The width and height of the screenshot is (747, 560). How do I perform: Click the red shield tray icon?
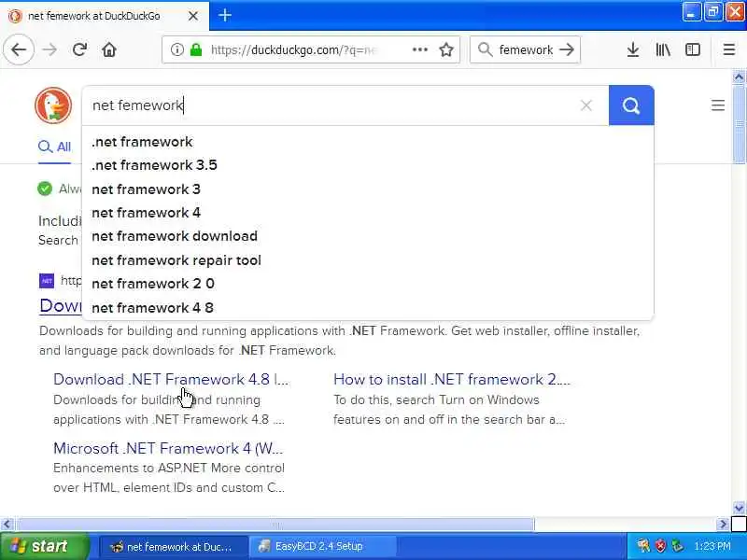[660, 546]
